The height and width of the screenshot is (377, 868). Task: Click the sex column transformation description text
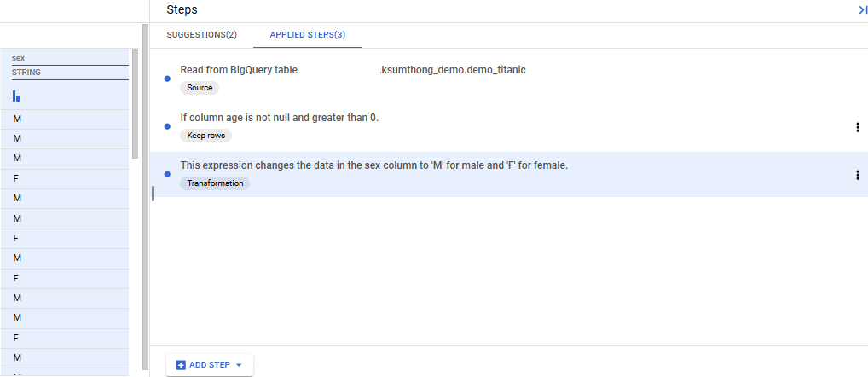[373, 165]
